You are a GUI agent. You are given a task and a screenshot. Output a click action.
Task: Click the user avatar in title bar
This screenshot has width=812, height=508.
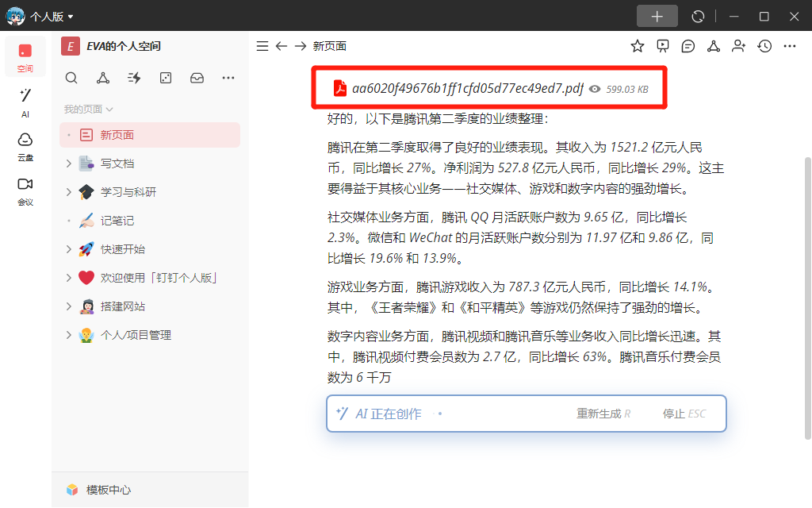(x=15, y=16)
